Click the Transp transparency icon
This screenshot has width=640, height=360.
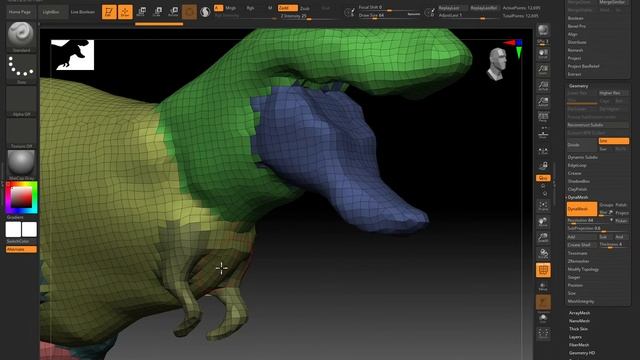click(x=543, y=286)
